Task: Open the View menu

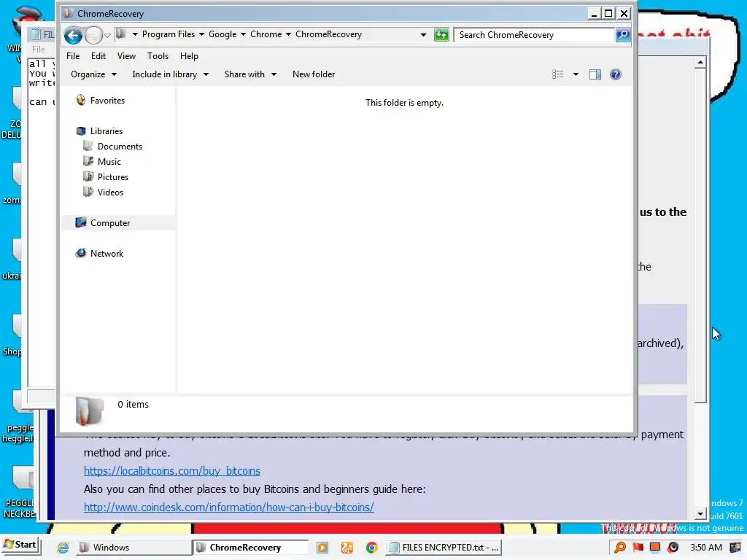Action: click(x=126, y=56)
